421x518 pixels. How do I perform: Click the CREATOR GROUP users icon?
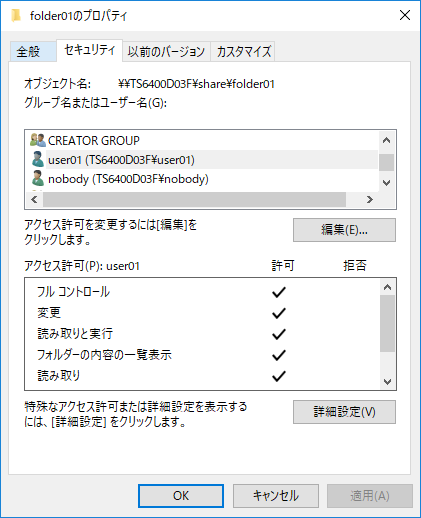[x=38, y=140]
